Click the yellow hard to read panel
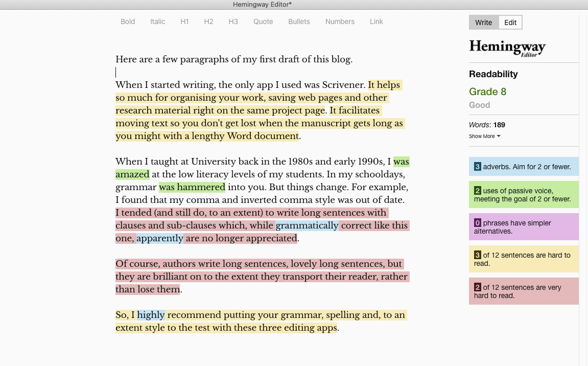The width and height of the screenshot is (588, 366). [524, 259]
